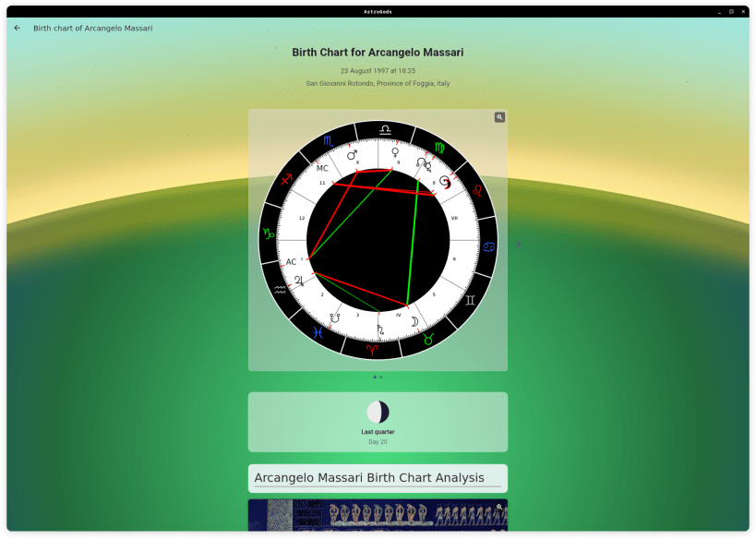Click the 'Last quarter' label

pos(378,432)
